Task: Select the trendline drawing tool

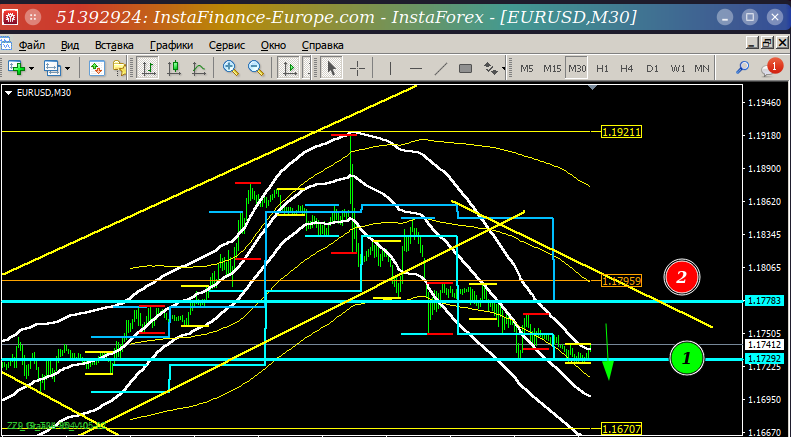Action: point(441,68)
